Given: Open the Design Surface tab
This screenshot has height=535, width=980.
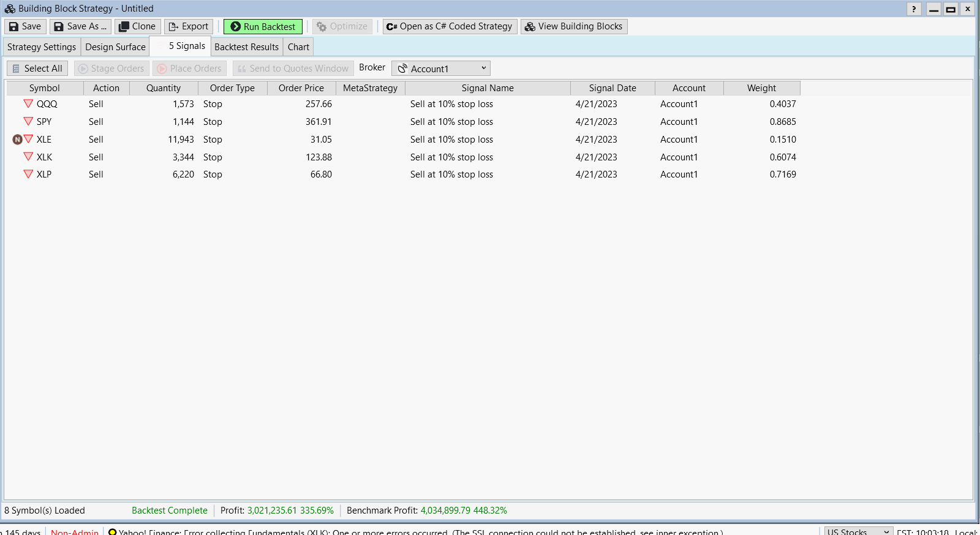Looking at the screenshot, I should [115, 47].
